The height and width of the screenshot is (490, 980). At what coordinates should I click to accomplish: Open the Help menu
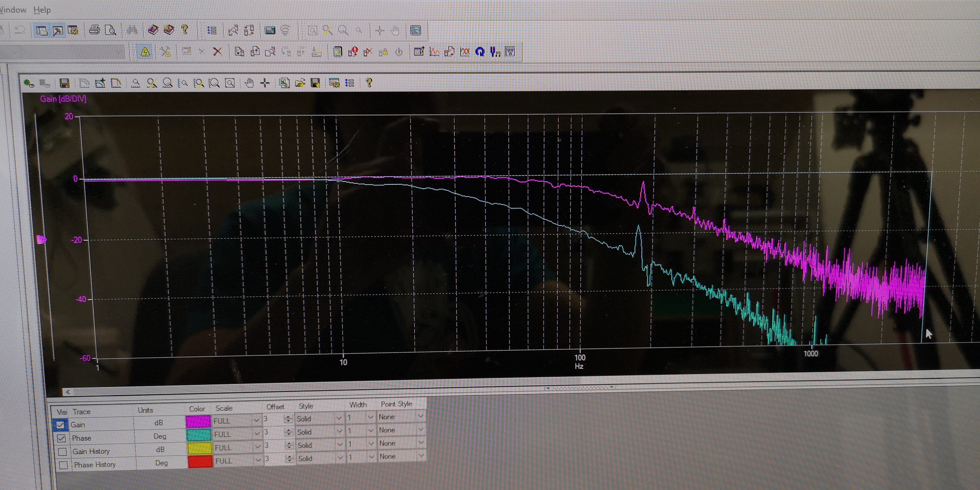42,10
